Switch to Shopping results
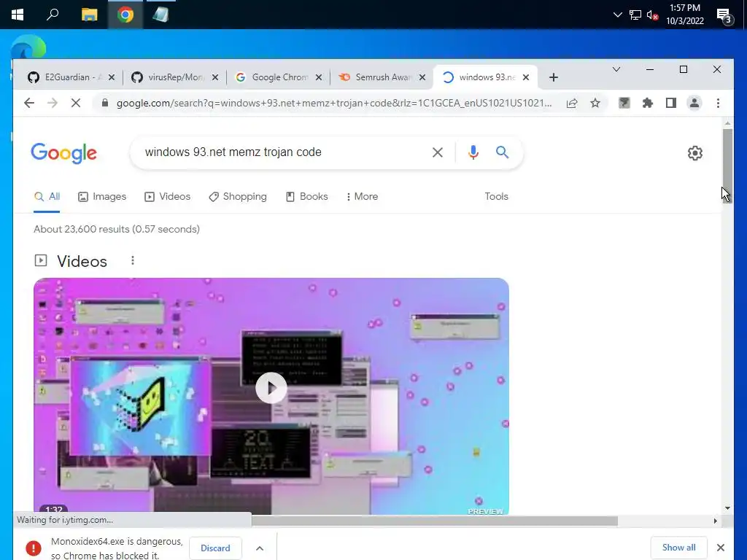 tap(238, 197)
